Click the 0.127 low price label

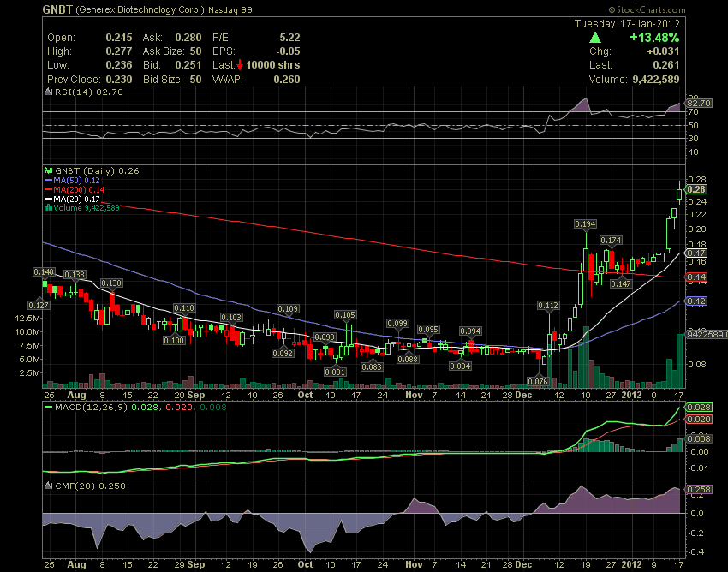point(38,305)
